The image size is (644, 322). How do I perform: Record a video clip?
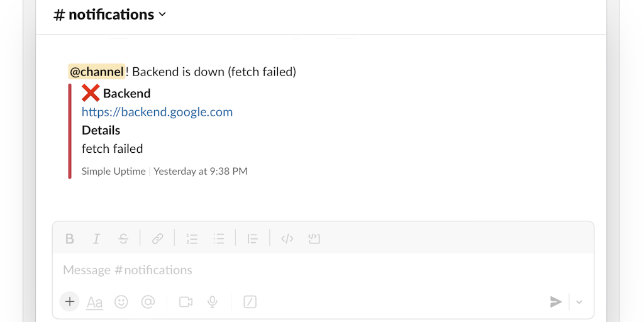[x=186, y=302]
